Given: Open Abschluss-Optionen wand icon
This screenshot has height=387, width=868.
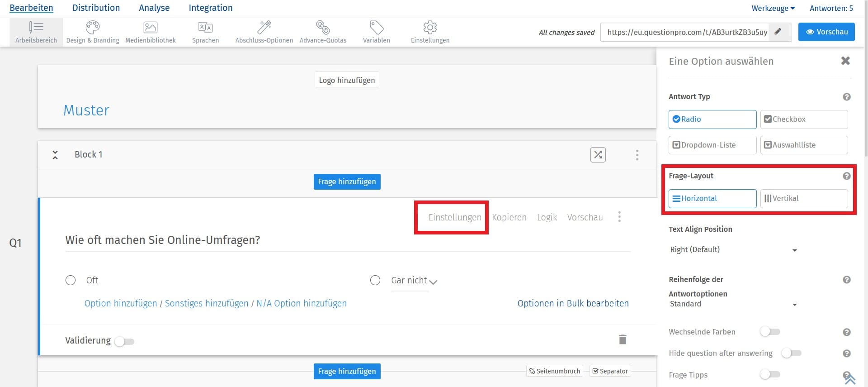Looking at the screenshot, I should [x=264, y=28].
